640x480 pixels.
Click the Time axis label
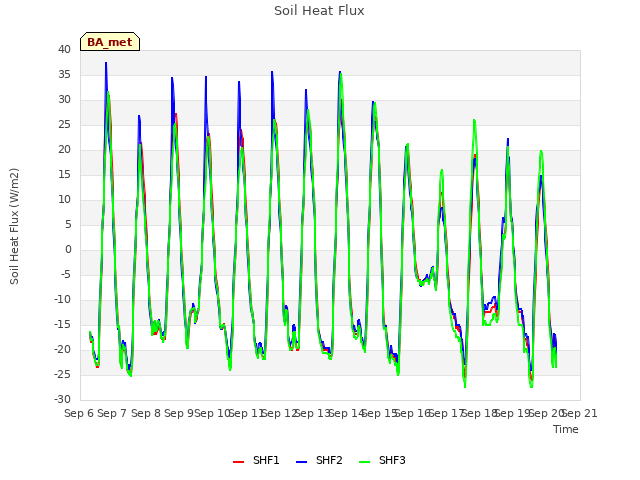click(x=566, y=429)
